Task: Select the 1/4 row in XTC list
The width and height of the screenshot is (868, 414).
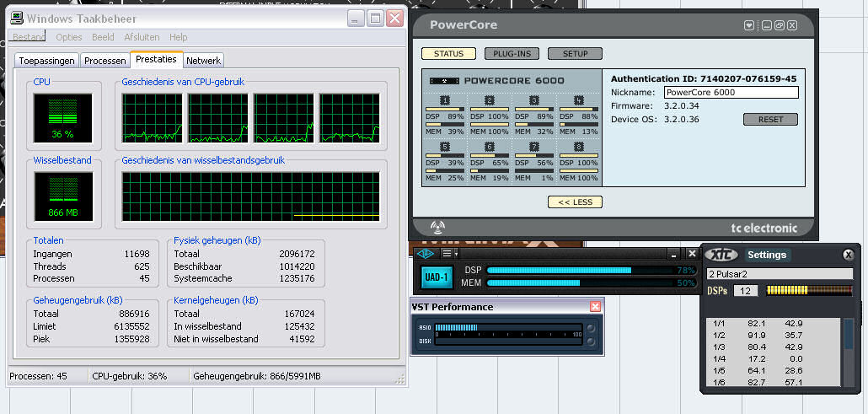Action: tap(774, 359)
